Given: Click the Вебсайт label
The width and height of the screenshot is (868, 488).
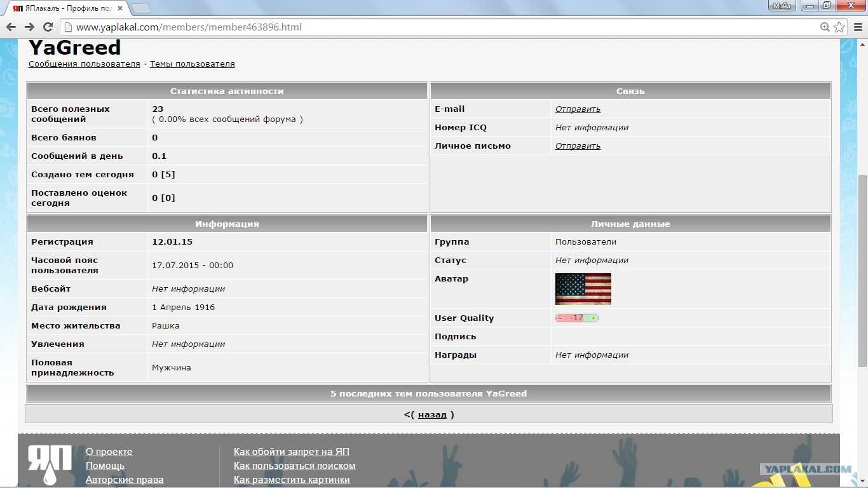Looking at the screenshot, I should pyautogui.click(x=51, y=288).
